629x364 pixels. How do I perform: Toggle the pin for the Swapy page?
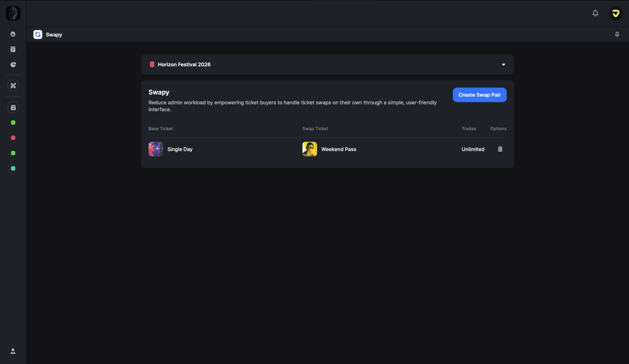point(617,34)
